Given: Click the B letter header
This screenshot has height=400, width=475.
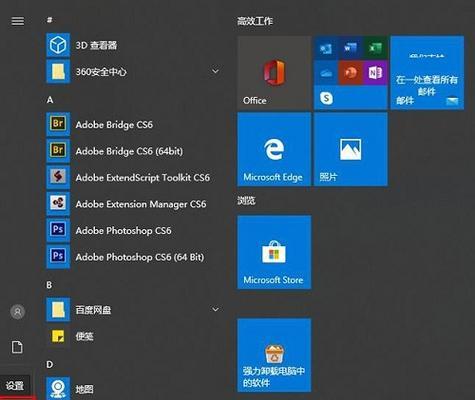Looking at the screenshot, I should 49,285.
